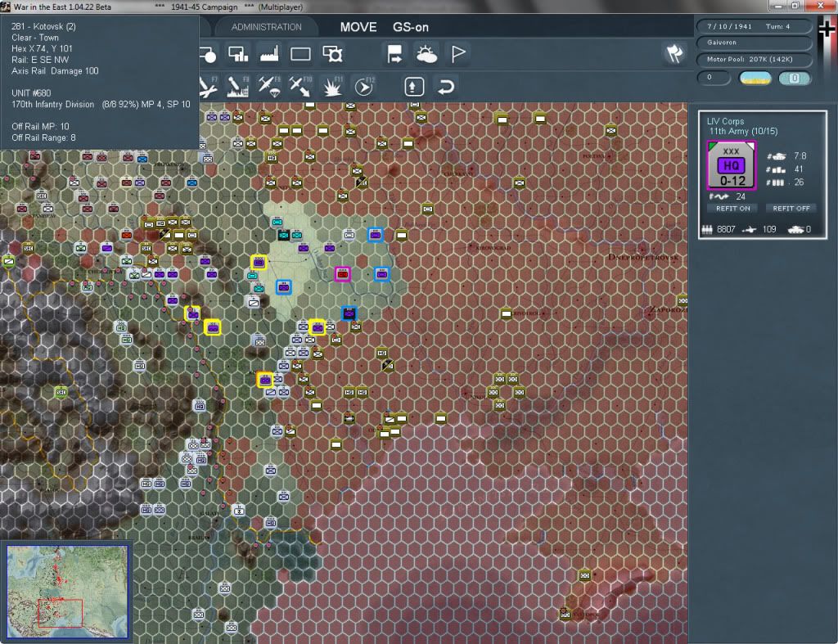Click the empty rectangle hex-display icon
This screenshot has width=838, height=644.
[300, 54]
